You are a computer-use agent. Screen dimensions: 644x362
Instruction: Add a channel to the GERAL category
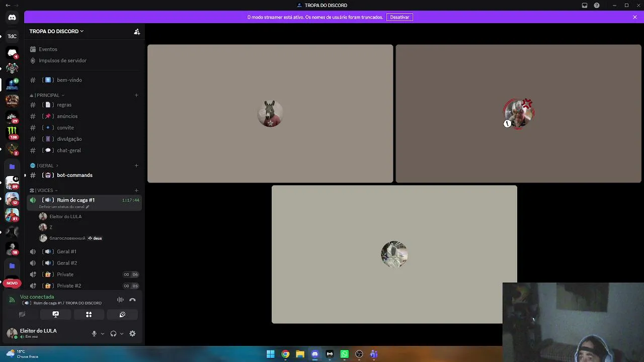(136, 165)
